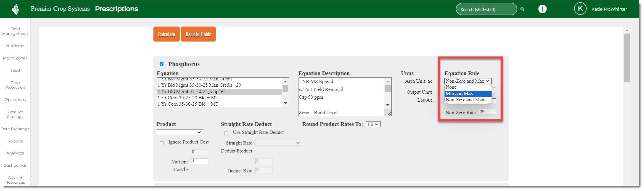The height and width of the screenshot is (191, 644).
Task: Open Field Management in sidebar
Action: click(x=15, y=31)
